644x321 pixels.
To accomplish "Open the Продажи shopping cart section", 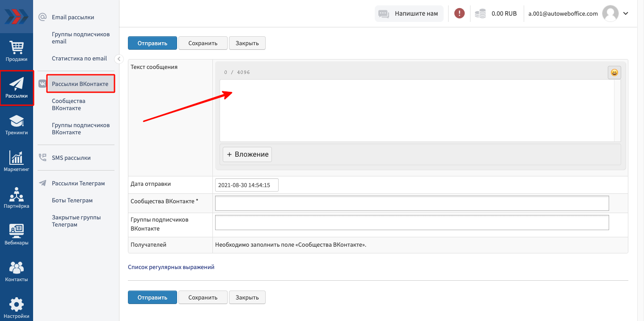I will (x=17, y=51).
